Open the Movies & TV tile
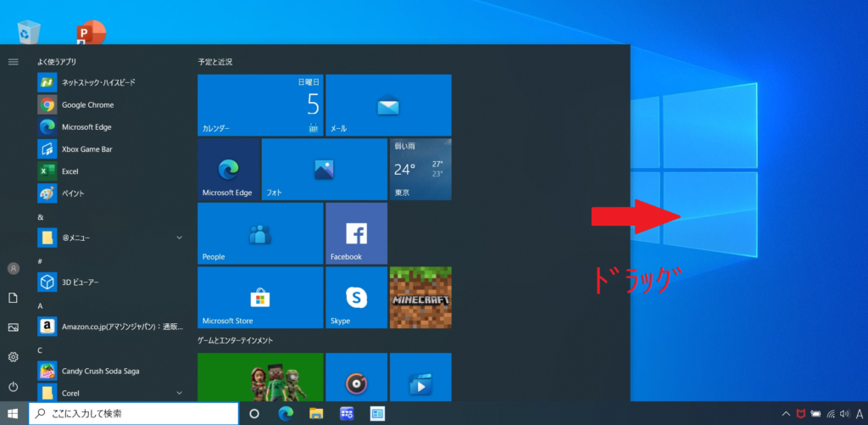This screenshot has width=868, height=425. [420, 377]
